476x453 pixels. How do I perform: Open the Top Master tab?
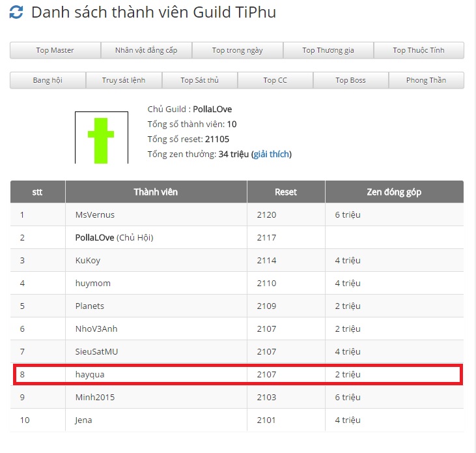tap(55, 50)
